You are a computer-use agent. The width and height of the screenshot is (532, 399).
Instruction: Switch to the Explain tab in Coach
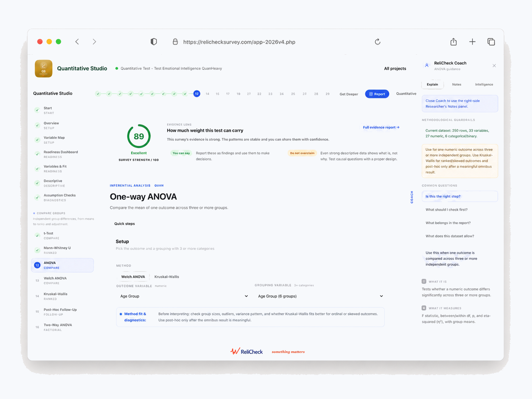(432, 85)
